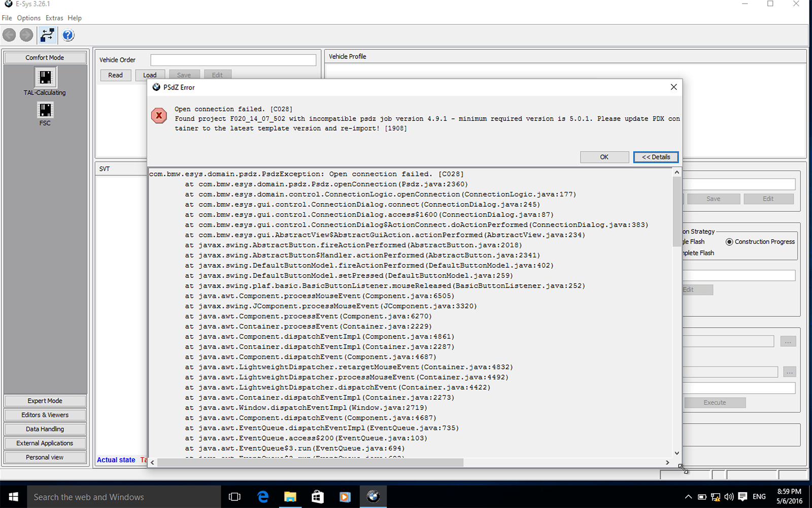Click the Search the web and Windows box
This screenshot has height=508, width=812.
point(124,497)
